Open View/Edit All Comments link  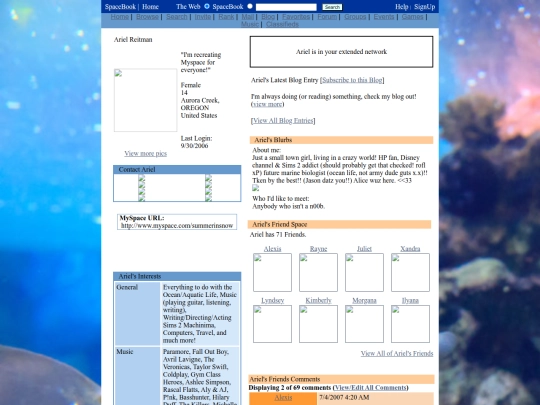[x=370, y=388]
